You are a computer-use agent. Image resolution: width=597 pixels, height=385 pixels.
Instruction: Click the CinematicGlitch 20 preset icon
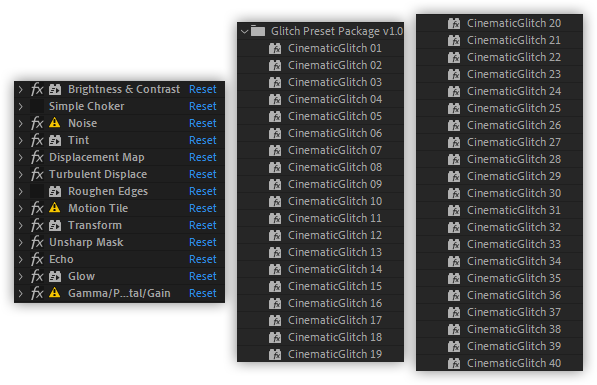[454, 24]
